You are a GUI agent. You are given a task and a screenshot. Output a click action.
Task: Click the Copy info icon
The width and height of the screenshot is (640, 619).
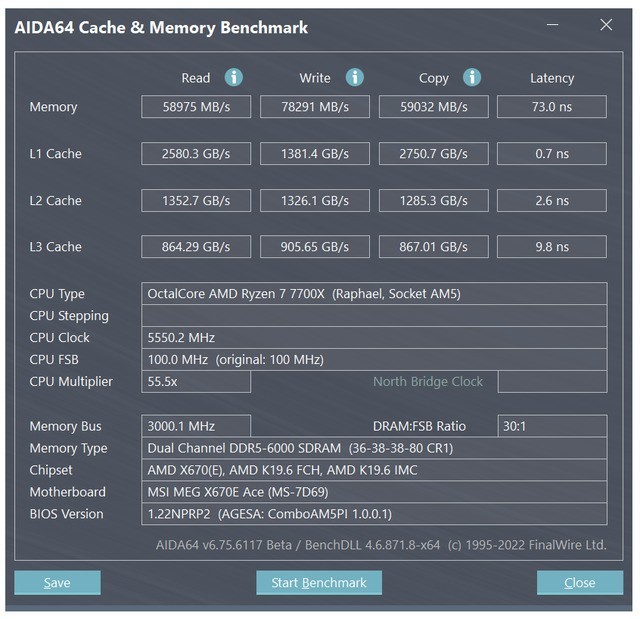point(472,77)
